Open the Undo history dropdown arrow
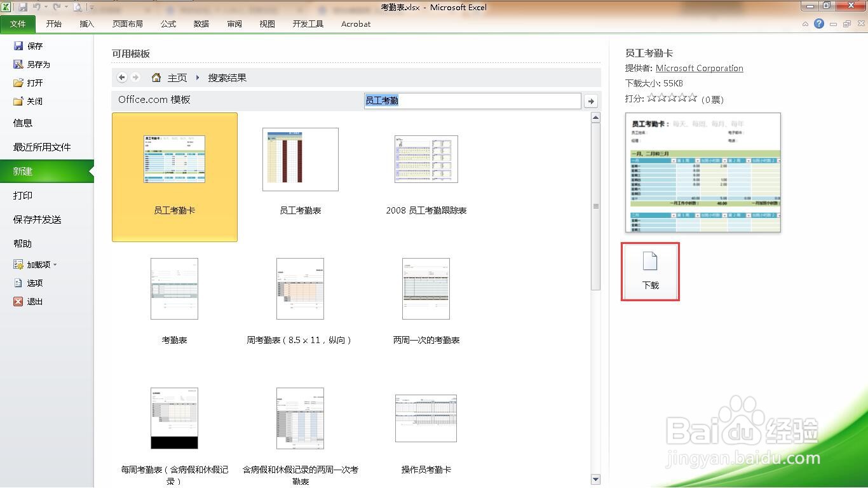868x488 pixels. tap(46, 8)
